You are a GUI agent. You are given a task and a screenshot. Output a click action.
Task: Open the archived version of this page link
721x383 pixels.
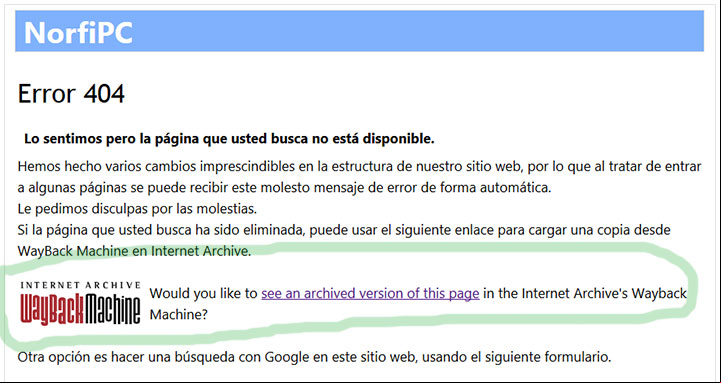point(370,294)
